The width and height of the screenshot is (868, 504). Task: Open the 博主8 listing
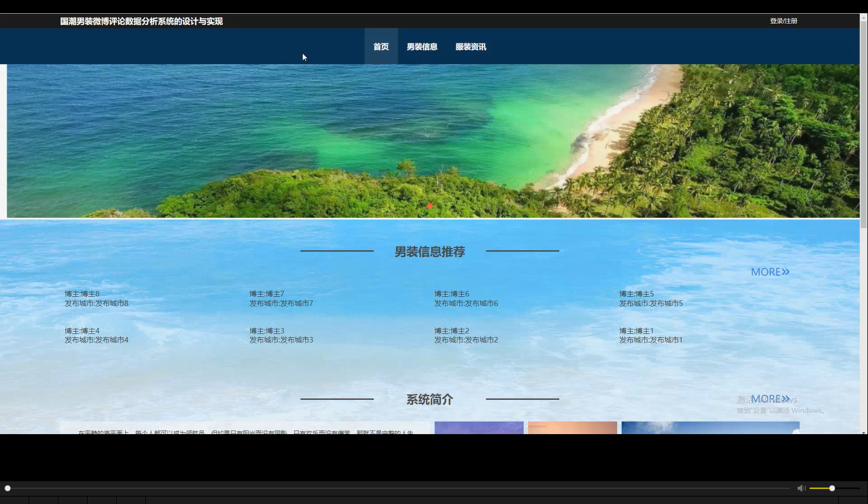click(x=96, y=298)
